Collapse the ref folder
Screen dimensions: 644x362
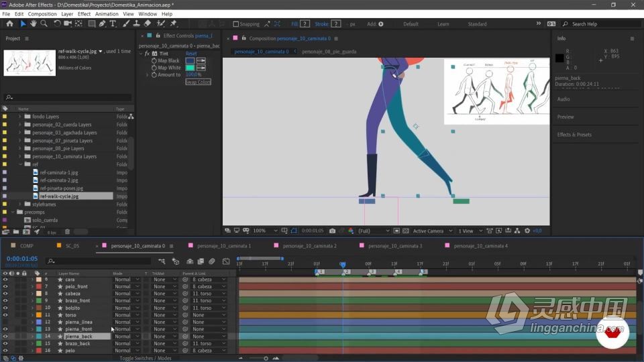point(20,164)
